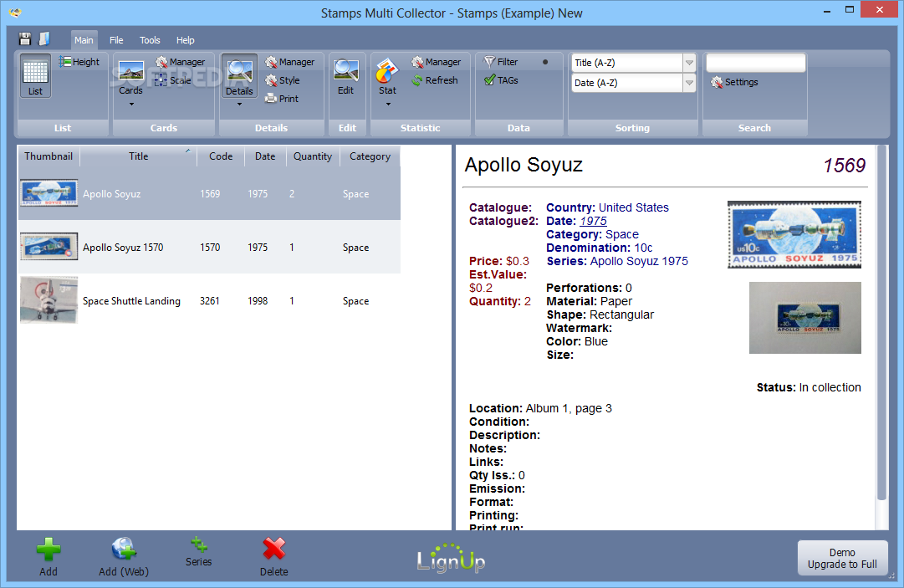Click Add (Web) globe icon

coord(124,557)
